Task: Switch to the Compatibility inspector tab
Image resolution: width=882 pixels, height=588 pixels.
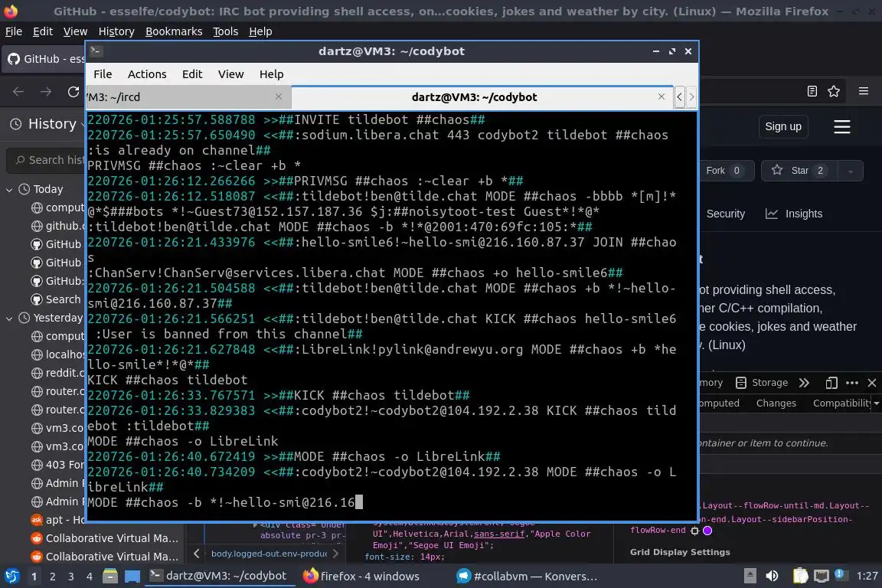Action: [x=841, y=403]
